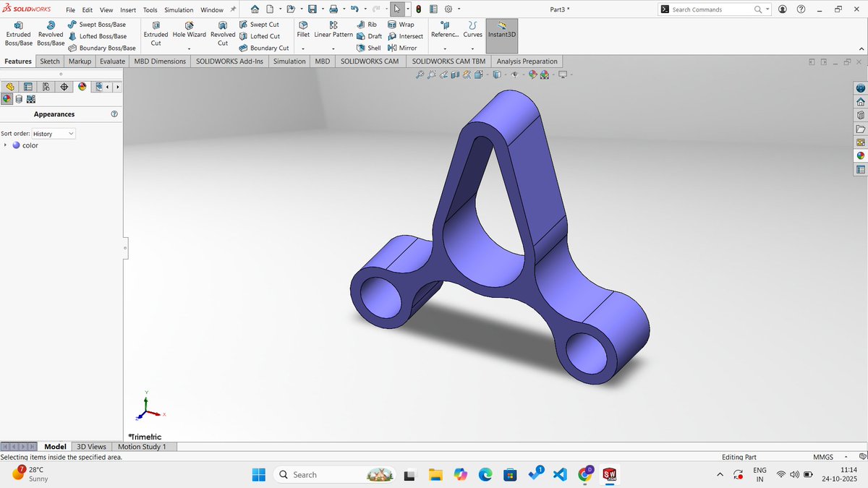Click the Rebuild traffic light icon
Image resolution: width=868 pixels, height=488 pixels.
(x=419, y=9)
